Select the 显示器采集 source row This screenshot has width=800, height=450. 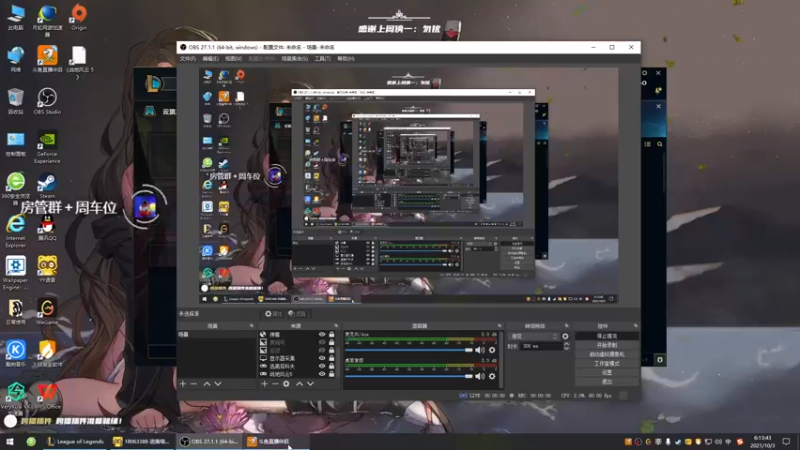coord(297,358)
